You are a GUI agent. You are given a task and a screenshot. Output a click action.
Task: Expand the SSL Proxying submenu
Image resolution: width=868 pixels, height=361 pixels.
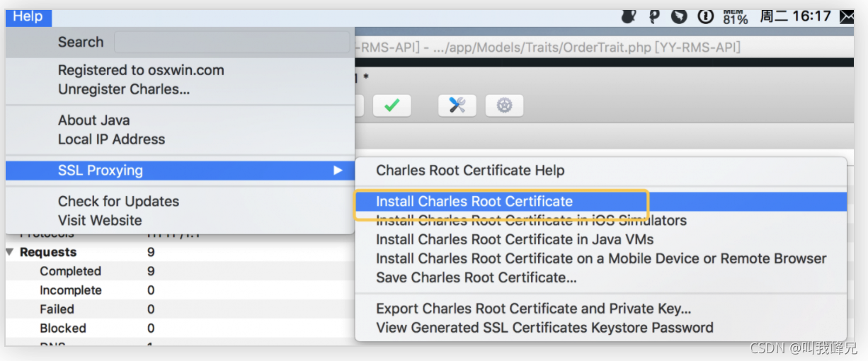pyautogui.click(x=180, y=171)
